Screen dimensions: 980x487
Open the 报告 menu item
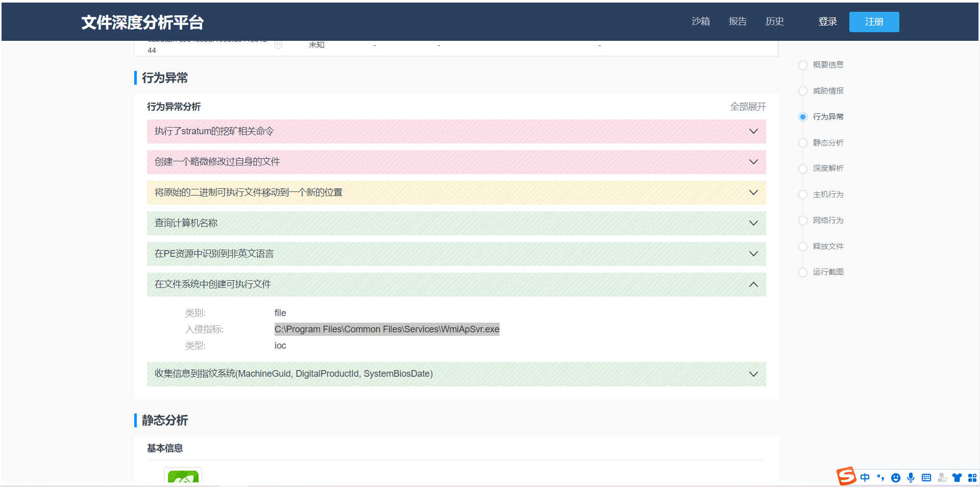point(738,21)
